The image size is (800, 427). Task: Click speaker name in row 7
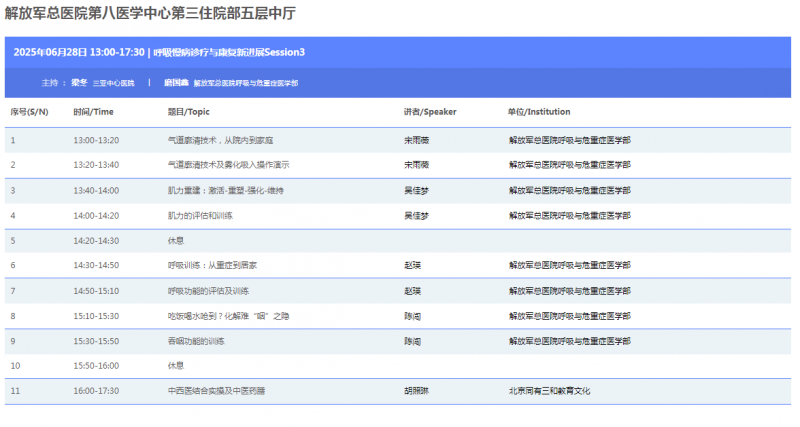click(412, 291)
